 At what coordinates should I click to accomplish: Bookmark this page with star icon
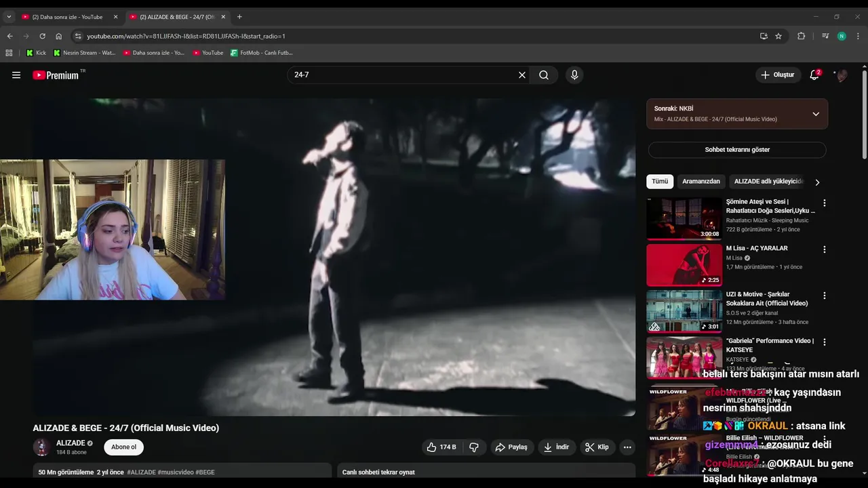[778, 36]
